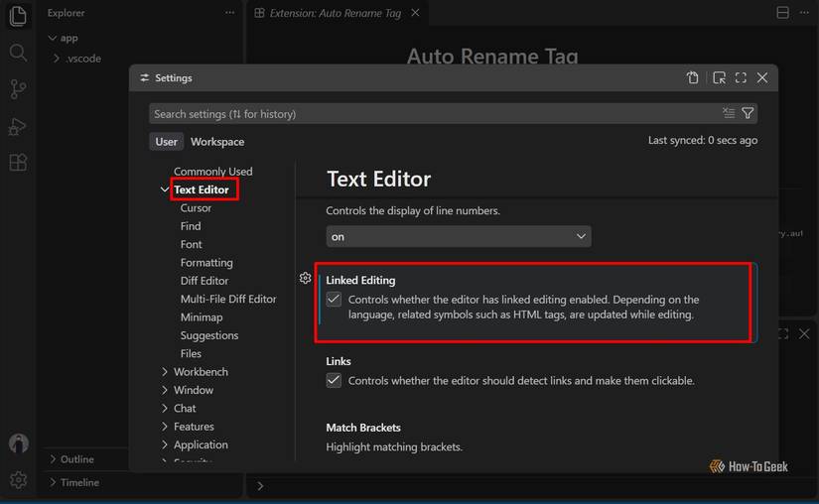
Task: Select the Font settings category
Action: [192, 244]
